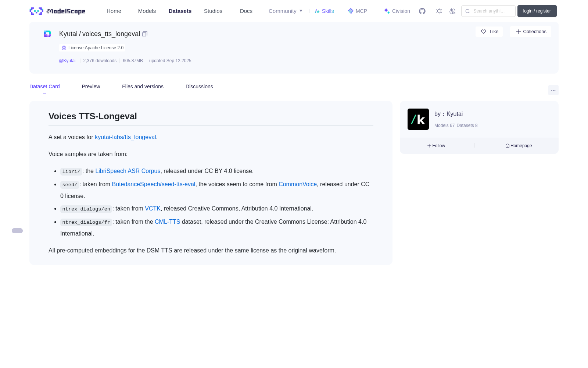Switch to the Preview tab
The width and height of the screenshot is (588, 368).
pos(91,86)
